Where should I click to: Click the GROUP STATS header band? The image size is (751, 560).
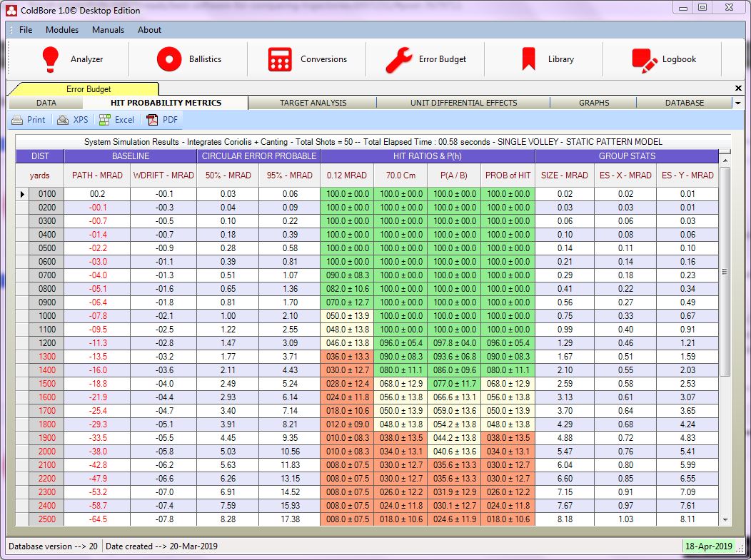point(627,156)
